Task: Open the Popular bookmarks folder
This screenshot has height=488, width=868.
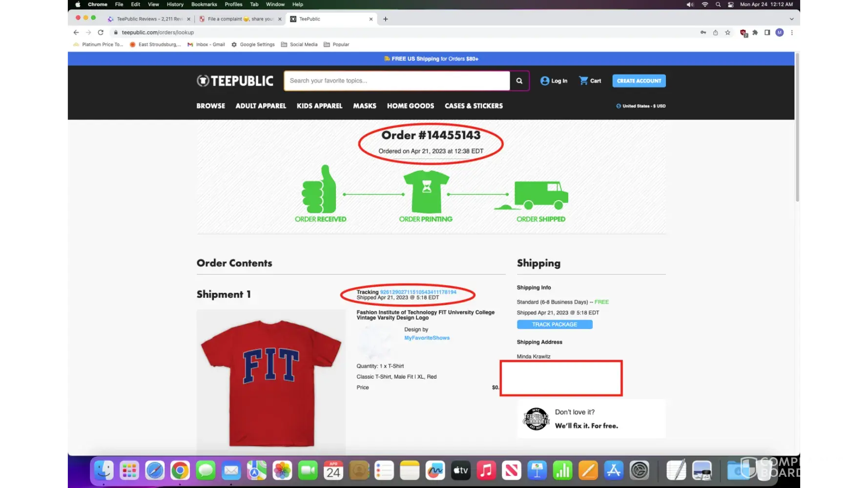Action: pyautogui.click(x=336, y=44)
